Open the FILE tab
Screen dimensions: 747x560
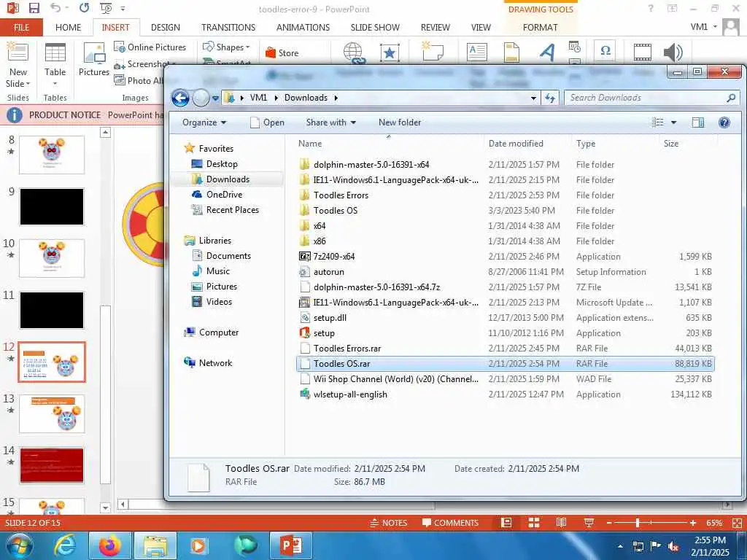(x=21, y=28)
